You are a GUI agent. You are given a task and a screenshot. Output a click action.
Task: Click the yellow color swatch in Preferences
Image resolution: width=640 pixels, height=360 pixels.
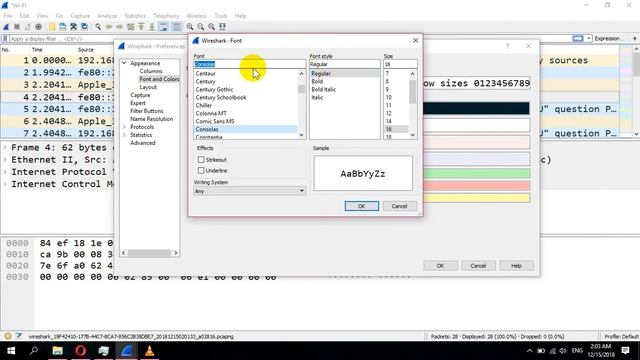pos(477,198)
